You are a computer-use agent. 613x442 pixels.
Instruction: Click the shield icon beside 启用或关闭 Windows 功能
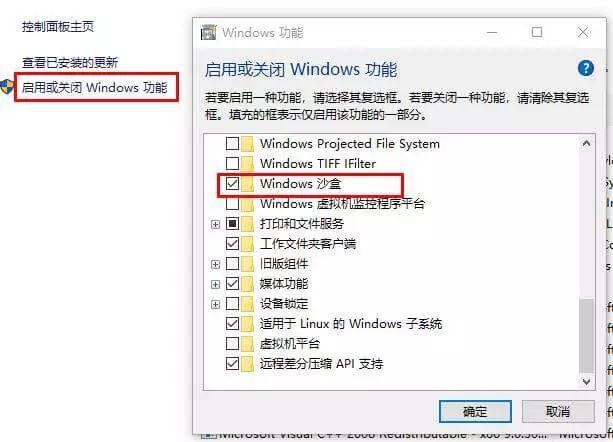[6, 87]
